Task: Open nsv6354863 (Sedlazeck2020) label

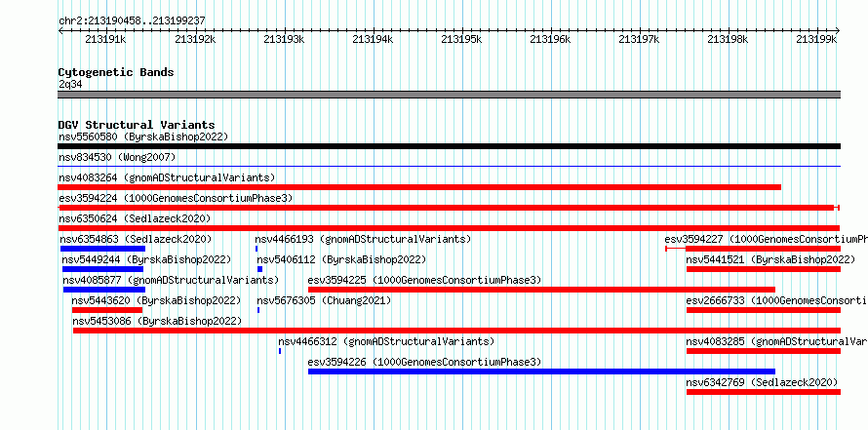Action: pyautogui.click(x=137, y=239)
